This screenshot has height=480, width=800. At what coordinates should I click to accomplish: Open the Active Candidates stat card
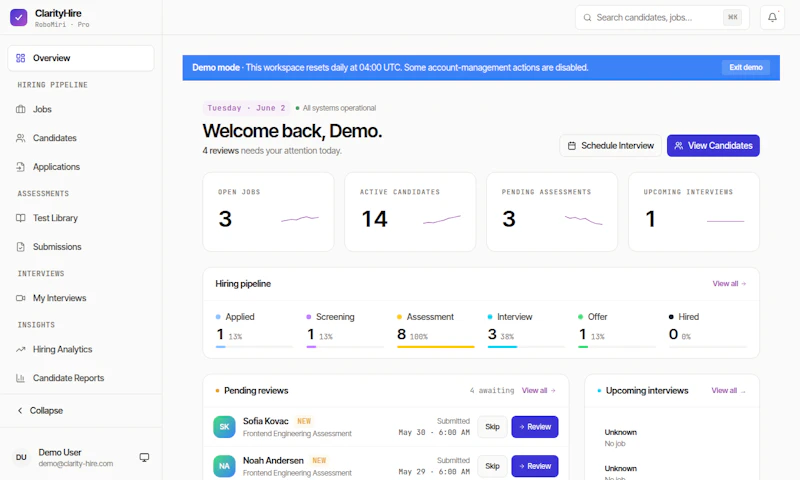point(410,212)
